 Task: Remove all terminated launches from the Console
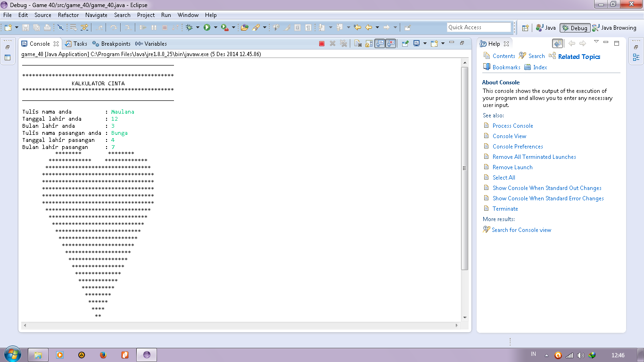tap(344, 43)
